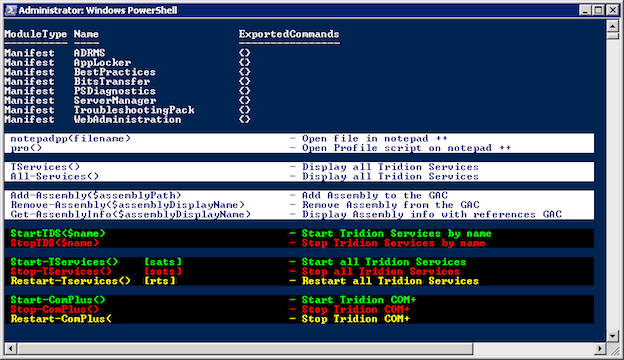624x360 pixels.
Task: Select the WebAdministration module name
Action: click(127, 120)
